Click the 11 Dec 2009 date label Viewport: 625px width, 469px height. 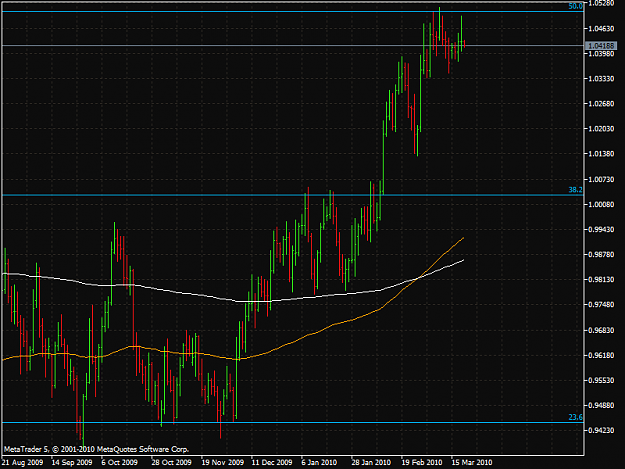coord(272,463)
